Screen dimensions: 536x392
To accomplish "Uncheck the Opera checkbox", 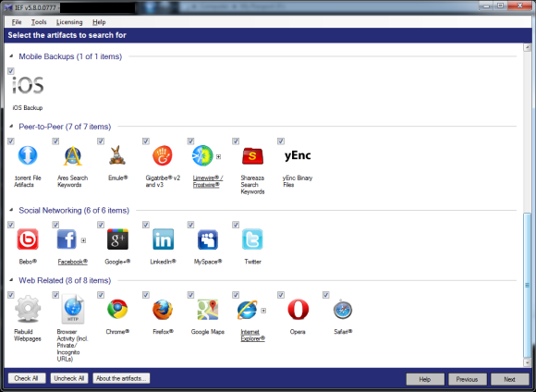I will pyautogui.click(x=281, y=295).
